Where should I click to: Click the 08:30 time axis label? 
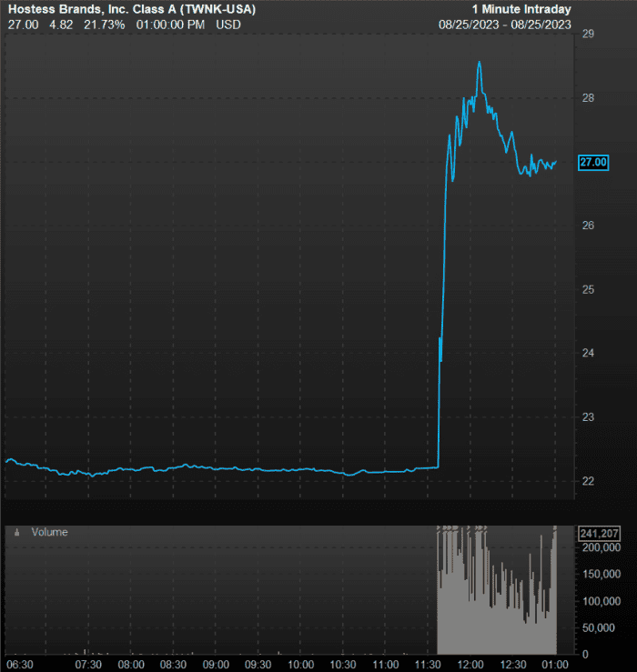coord(173,665)
